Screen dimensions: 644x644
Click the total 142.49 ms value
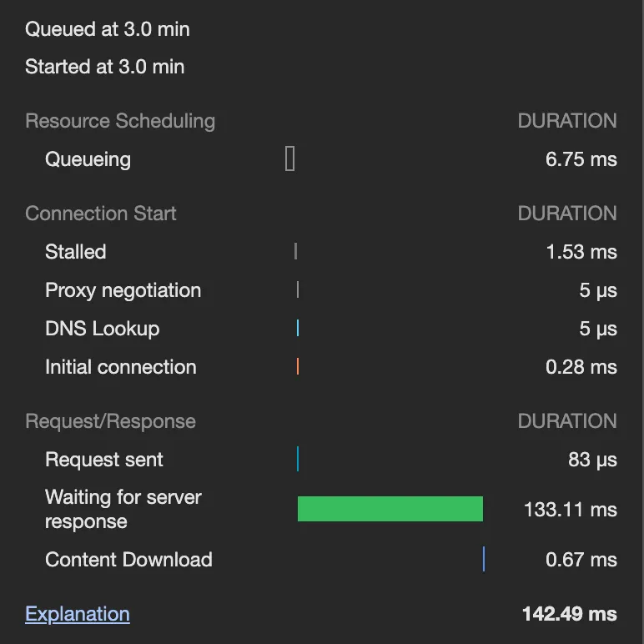[569, 615]
